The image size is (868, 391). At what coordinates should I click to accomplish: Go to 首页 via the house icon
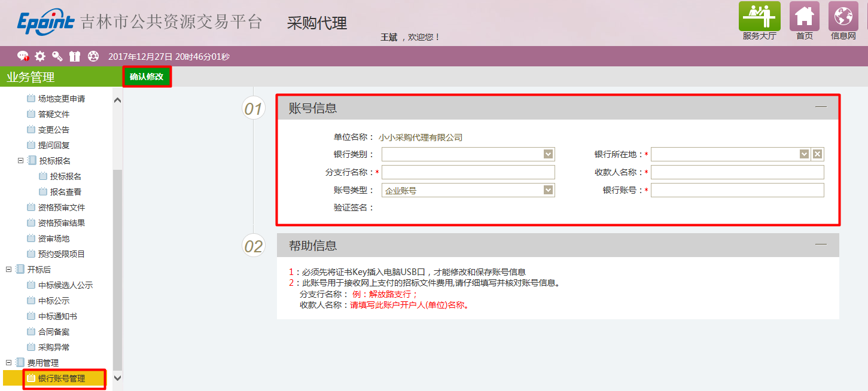pos(804,17)
